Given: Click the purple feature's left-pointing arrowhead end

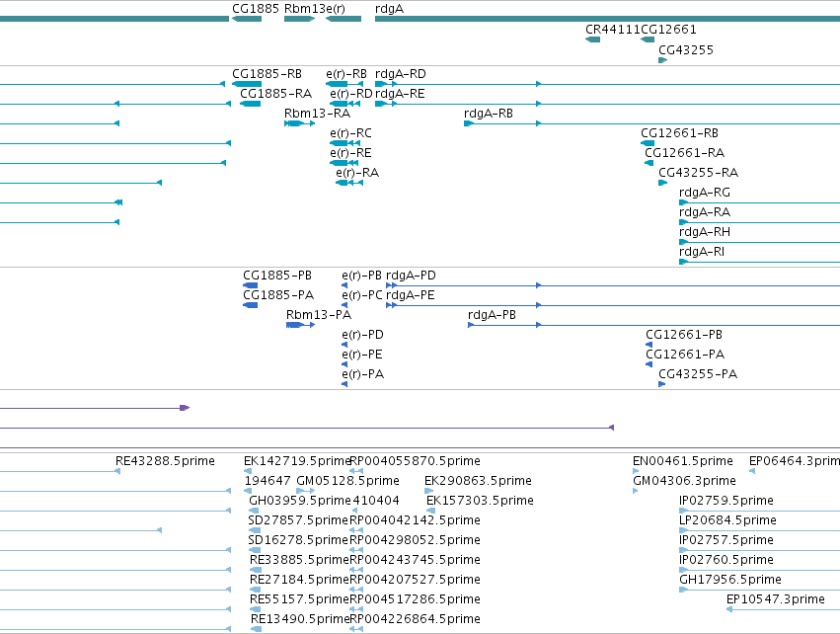Looking at the screenshot, I should pos(611,428).
